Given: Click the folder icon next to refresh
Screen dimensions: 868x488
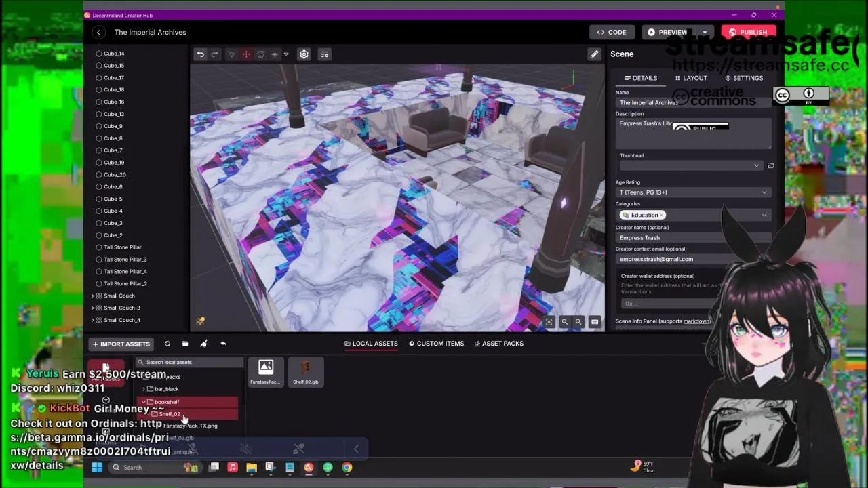Looking at the screenshot, I should pyautogui.click(x=185, y=344).
